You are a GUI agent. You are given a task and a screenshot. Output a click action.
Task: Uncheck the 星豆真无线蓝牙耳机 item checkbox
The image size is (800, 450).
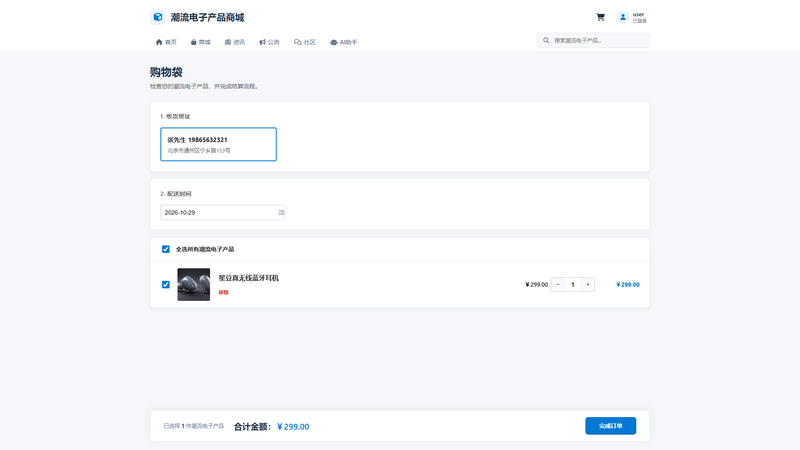166,285
